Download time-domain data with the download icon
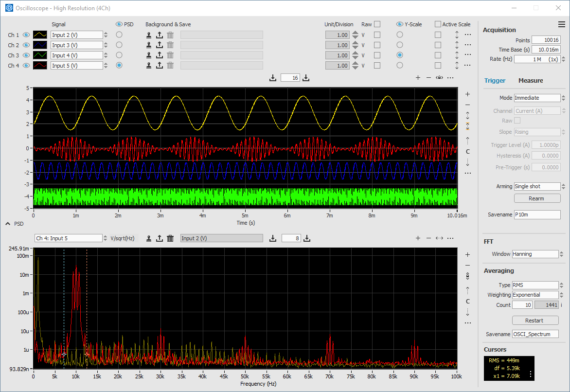Viewport: 570px width, 392px height. tap(273, 77)
